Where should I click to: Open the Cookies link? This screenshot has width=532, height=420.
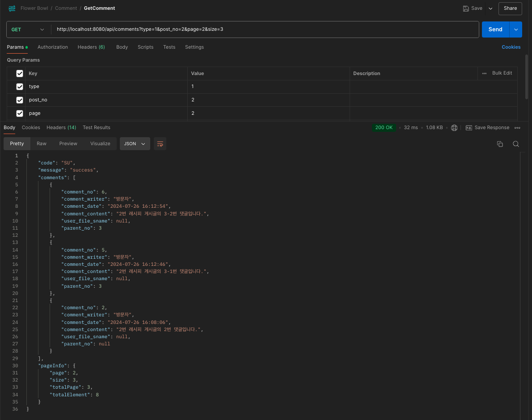coord(511,47)
